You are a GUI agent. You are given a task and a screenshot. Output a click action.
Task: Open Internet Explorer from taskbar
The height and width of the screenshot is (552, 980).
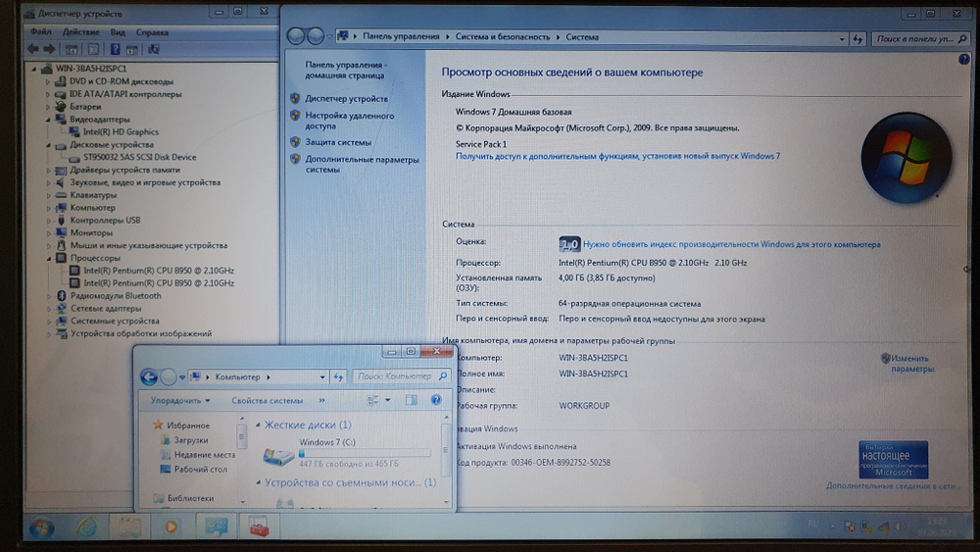[86, 528]
